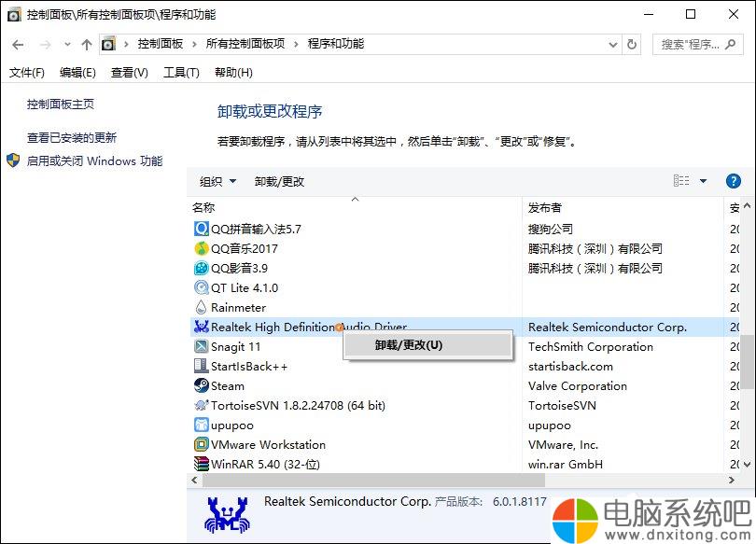Click the title bar control panel icon
Viewport: 756px width, 544px height.
click(x=14, y=15)
